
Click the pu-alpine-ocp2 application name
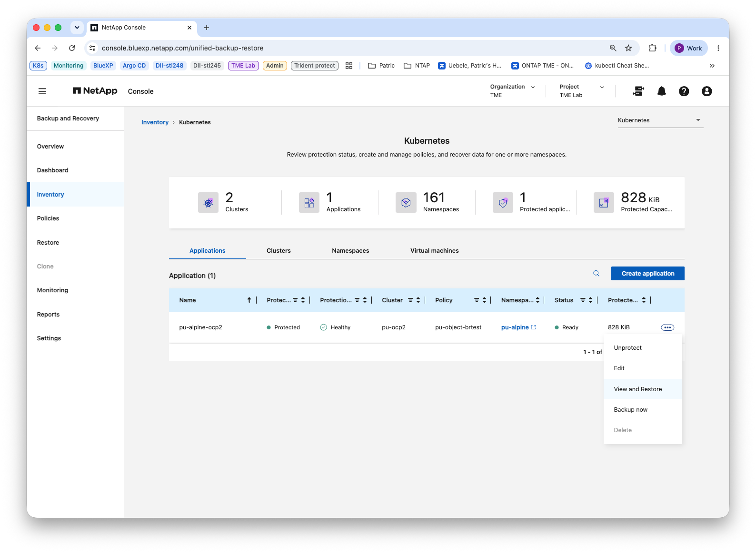pyautogui.click(x=200, y=327)
